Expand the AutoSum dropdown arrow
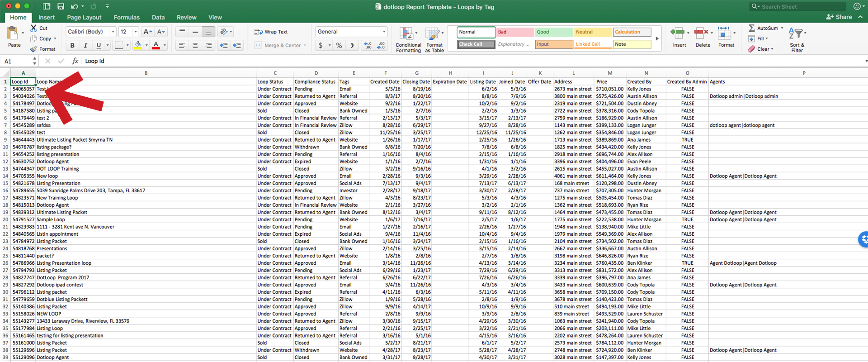The image size is (868, 362). pyautogui.click(x=782, y=28)
